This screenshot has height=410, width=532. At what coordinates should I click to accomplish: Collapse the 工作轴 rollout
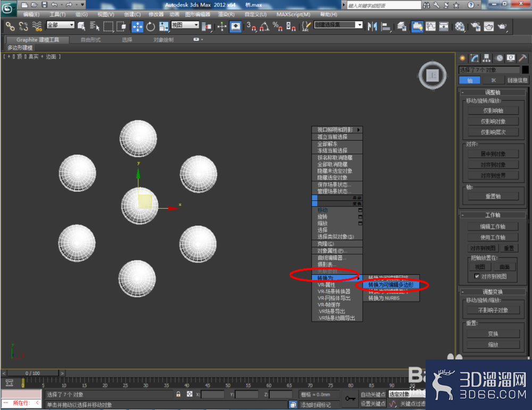[493, 215]
